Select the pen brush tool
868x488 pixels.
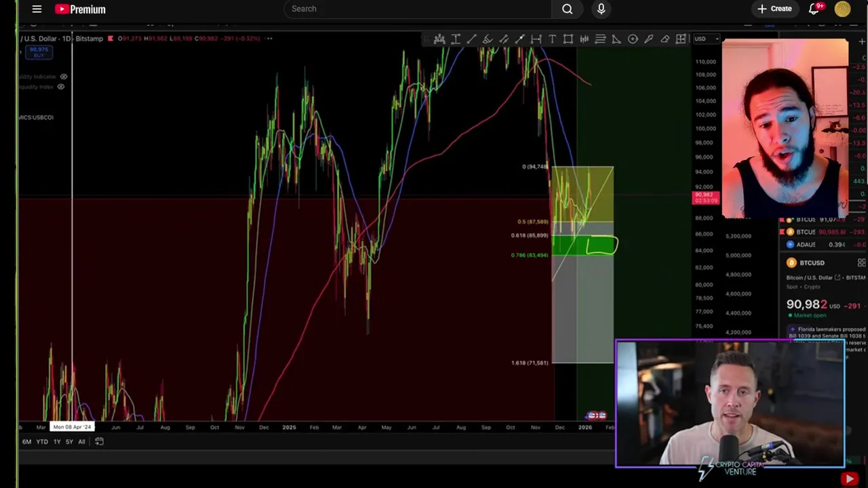pyautogui.click(x=649, y=39)
